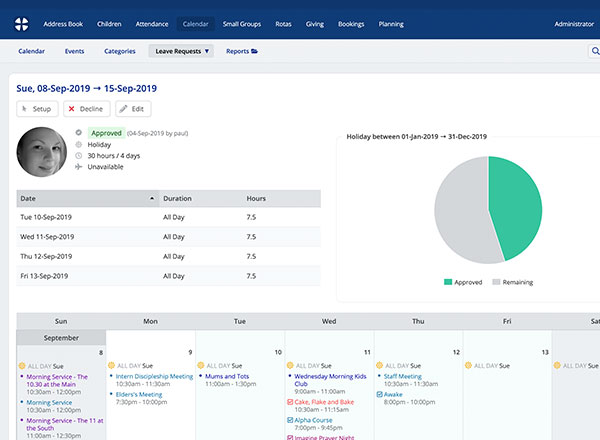Click the plane icon beside Unavailable
This screenshot has width=600, height=440.
tap(78, 167)
